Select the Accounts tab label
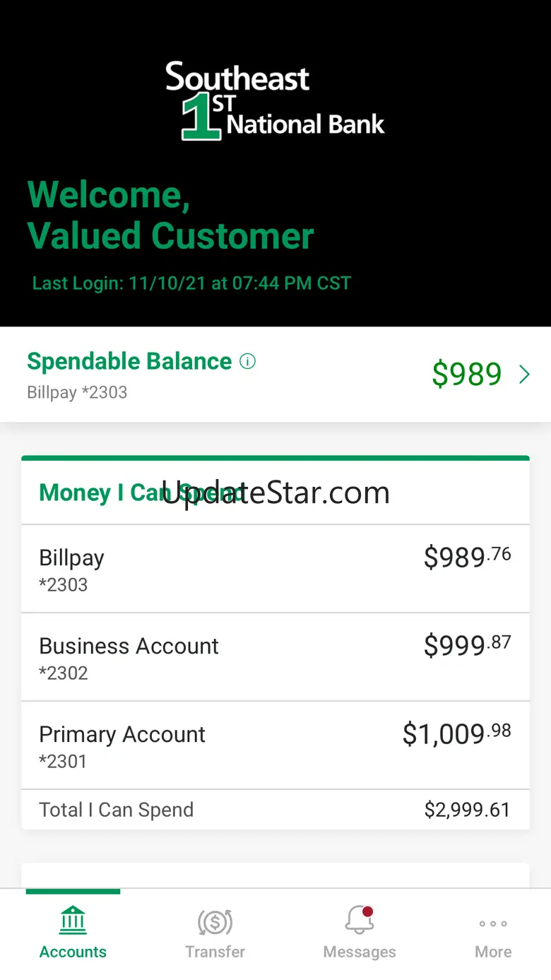Viewport: 551px width, 980px height. pyautogui.click(x=73, y=952)
